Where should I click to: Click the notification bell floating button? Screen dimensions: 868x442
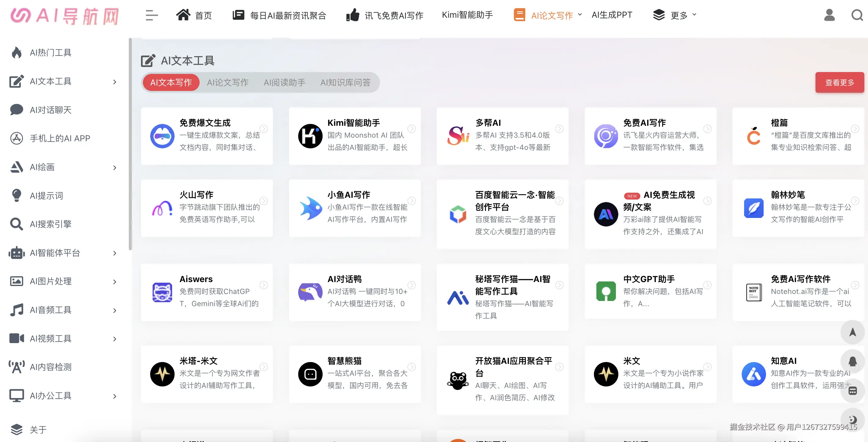pos(852,361)
